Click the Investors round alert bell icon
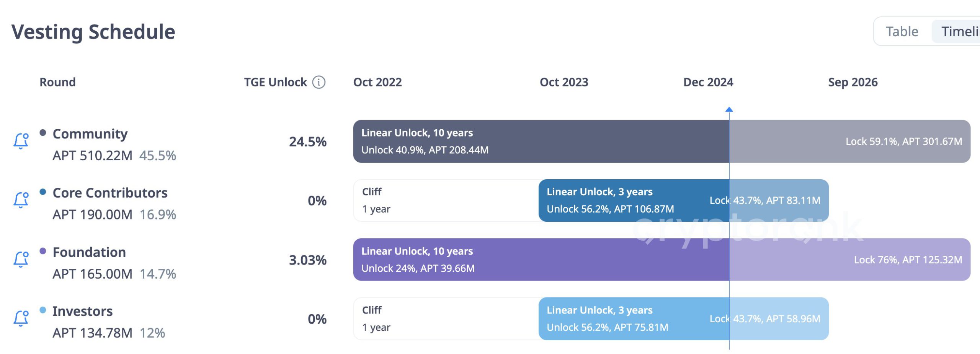Viewport: 980px width, 354px height. click(21, 318)
